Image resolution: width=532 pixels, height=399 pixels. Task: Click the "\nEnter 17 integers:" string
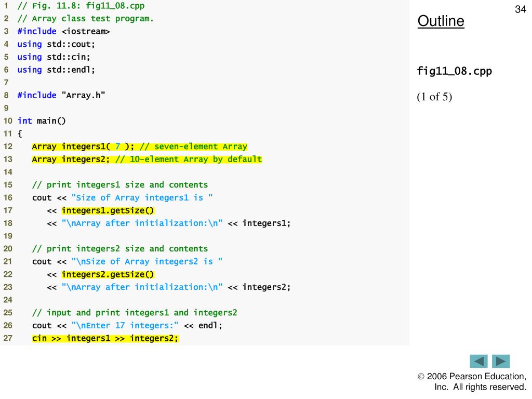(125, 325)
